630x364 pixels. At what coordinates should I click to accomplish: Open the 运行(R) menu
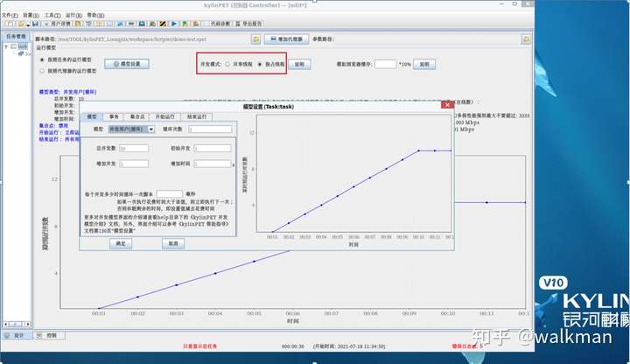coord(73,15)
